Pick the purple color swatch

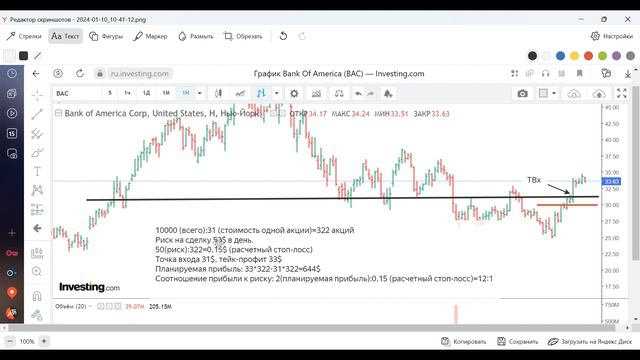point(616,56)
